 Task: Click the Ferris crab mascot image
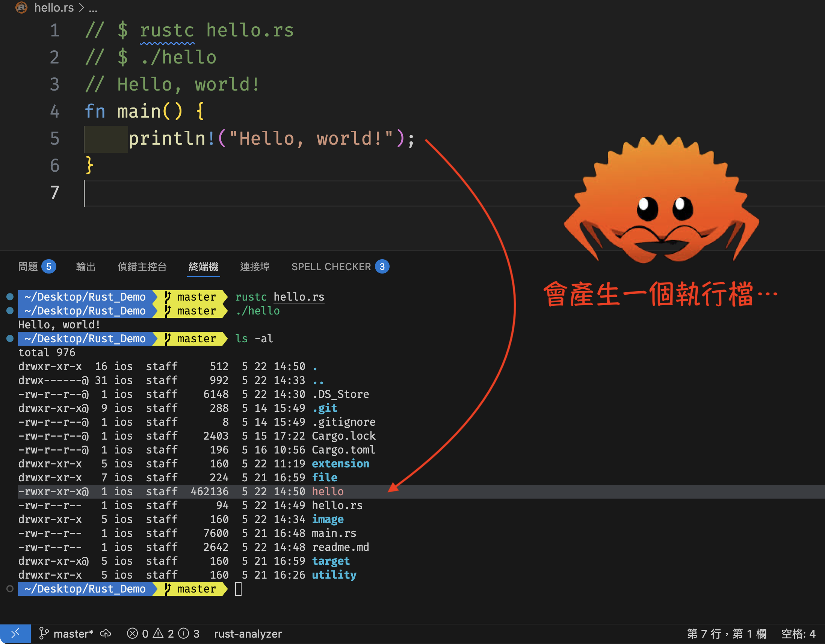[662, 199]
